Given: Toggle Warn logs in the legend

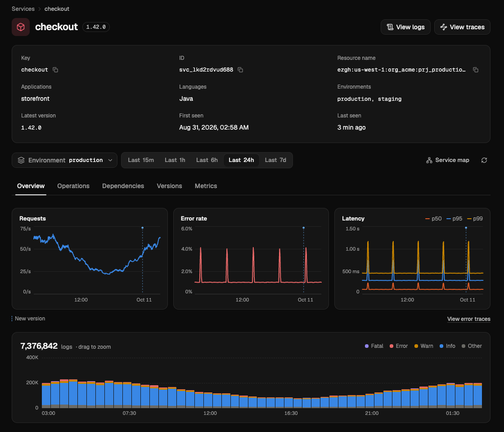Looking at the screenshot, I should [x=423, y=346].
